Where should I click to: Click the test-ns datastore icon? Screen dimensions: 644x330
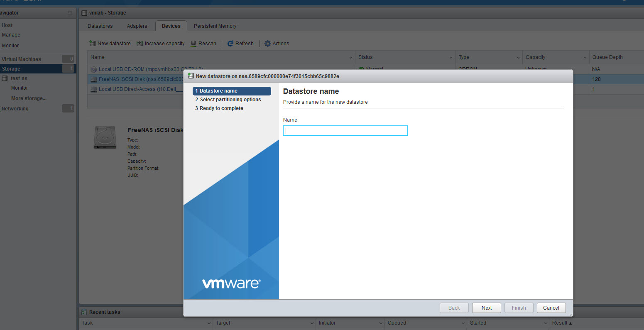point(5,78)
